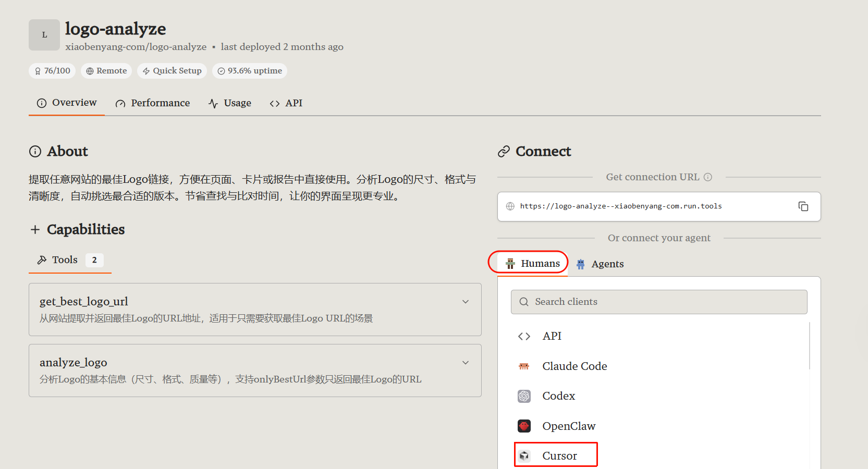Select the Humans connect tab
Image resolution: width=868 pixels, height=469 pixels.
point(533,264)
